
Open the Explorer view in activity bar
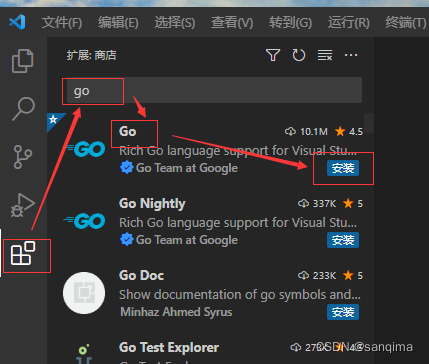pos(23,61)
